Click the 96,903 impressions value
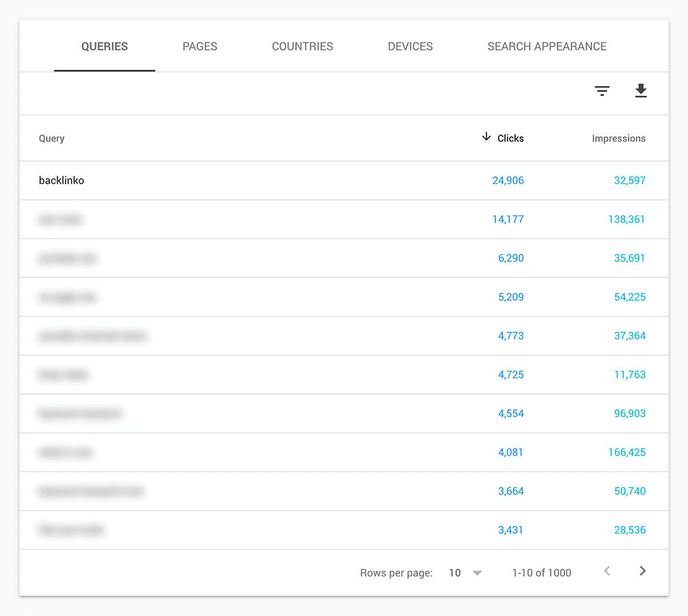 coord(630,414)
